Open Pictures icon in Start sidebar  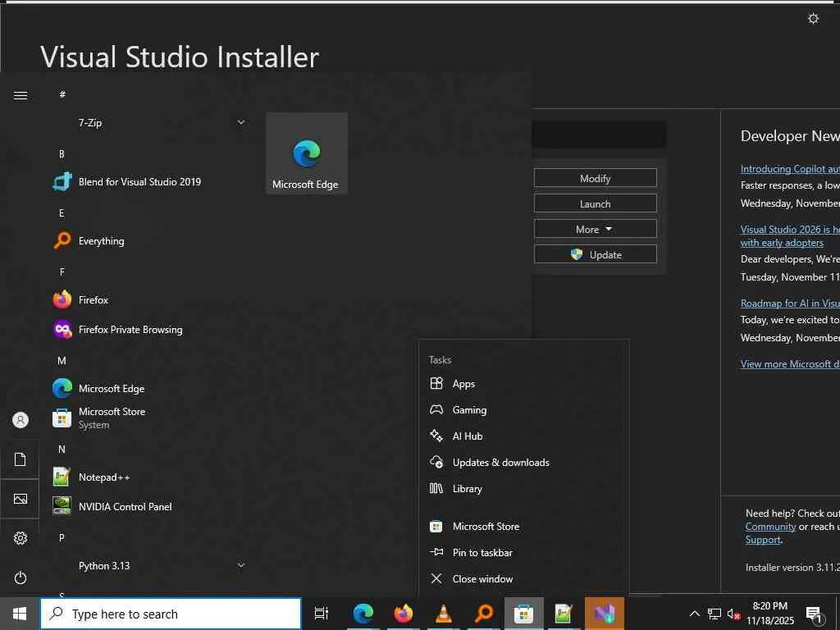pos(21,499)
